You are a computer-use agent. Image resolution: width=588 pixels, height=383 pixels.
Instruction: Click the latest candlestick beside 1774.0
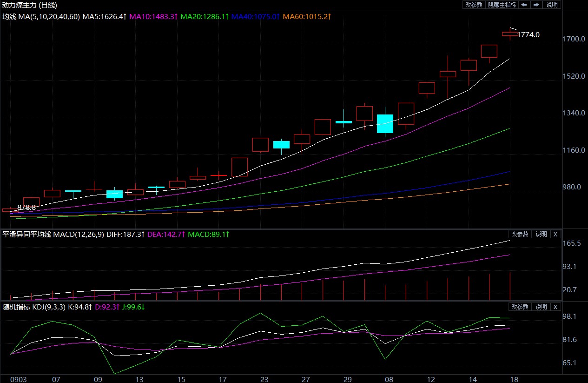510,34
